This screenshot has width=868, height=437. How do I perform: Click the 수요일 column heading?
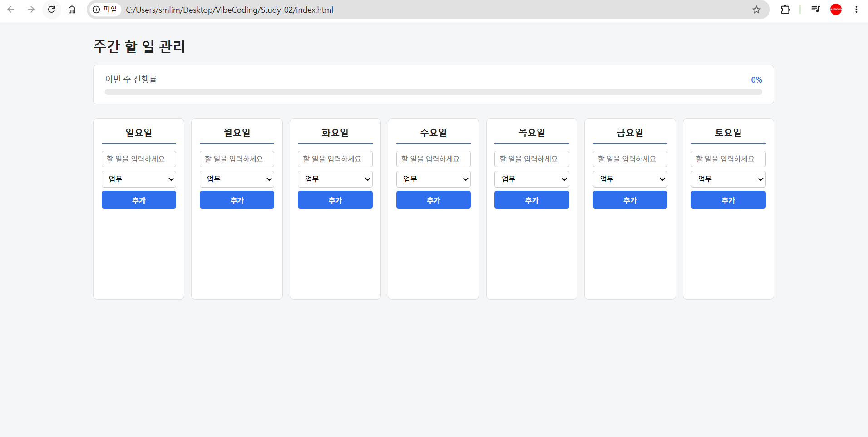[434, 133]
